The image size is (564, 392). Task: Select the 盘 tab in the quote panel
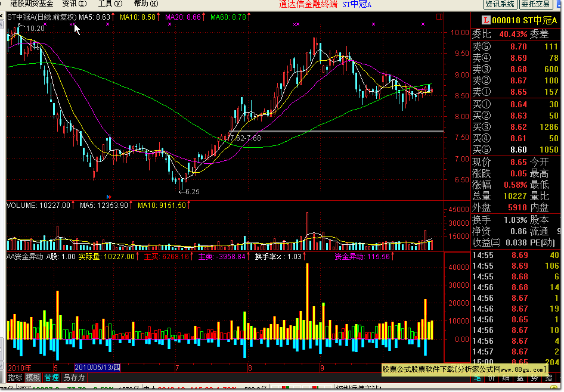tap(520, 378)
